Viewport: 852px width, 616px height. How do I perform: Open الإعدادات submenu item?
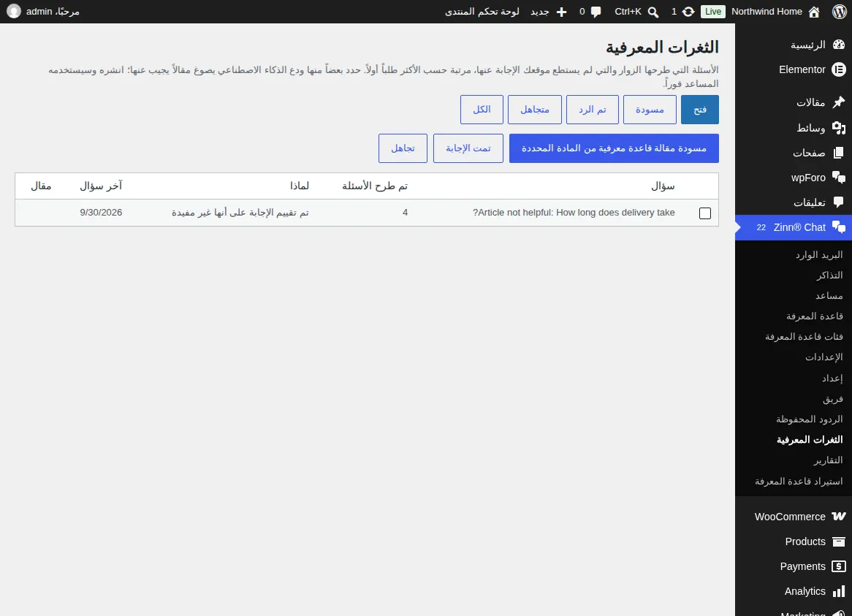pyautogui.click(x=824, y=357)
